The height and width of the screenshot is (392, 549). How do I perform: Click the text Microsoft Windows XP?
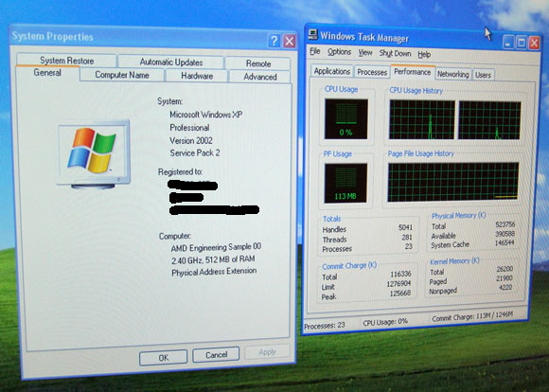(206, 115)
